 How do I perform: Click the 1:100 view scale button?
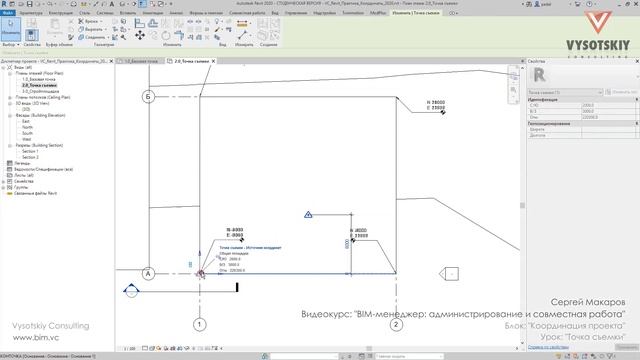pyautogui.click(x=129, y=349)
